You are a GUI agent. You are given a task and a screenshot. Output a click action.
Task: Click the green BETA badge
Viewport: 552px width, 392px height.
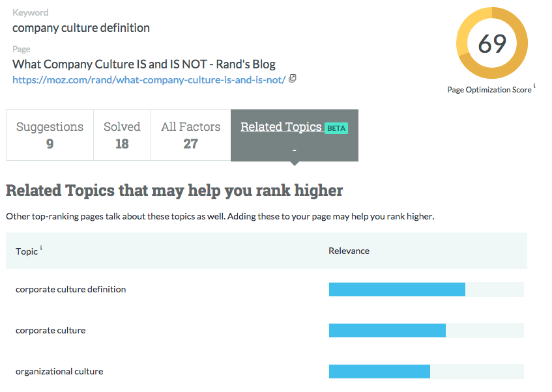click(x=336, y=128)
